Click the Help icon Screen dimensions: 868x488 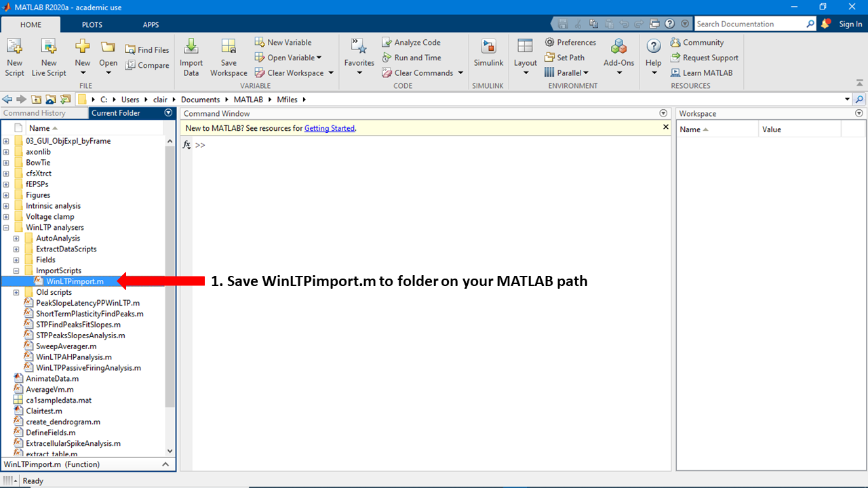654,46
